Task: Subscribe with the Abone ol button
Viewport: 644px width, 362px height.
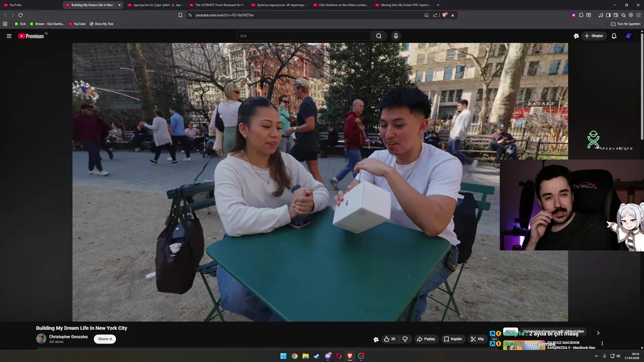Action: (105, 339)
